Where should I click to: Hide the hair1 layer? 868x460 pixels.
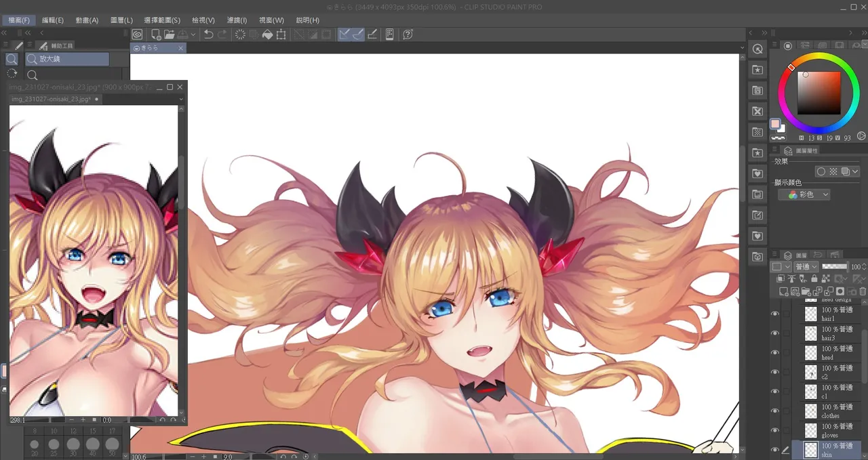point(775,314)
